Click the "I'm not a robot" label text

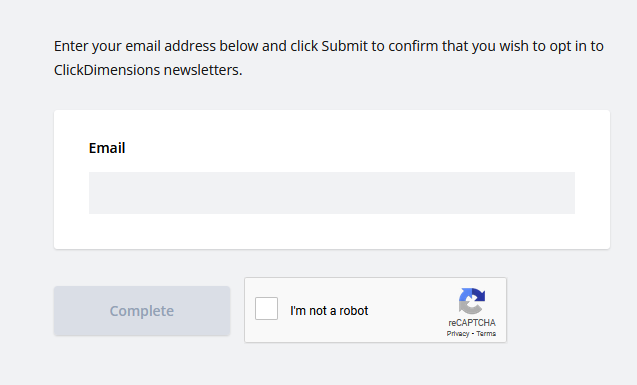tap(329, 311)
